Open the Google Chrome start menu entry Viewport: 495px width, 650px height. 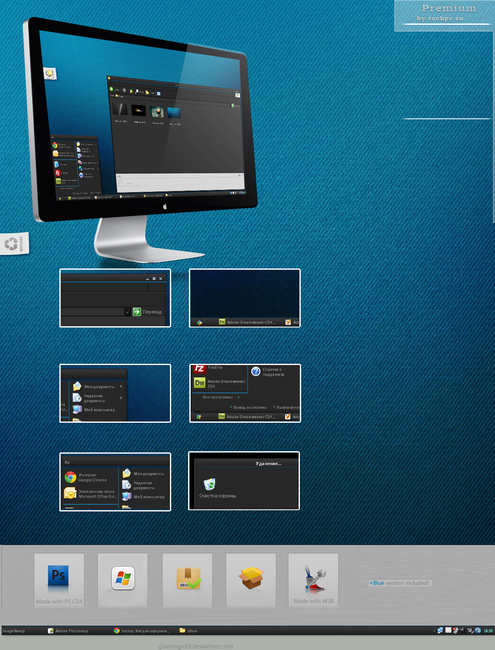[x=86, y=477]
